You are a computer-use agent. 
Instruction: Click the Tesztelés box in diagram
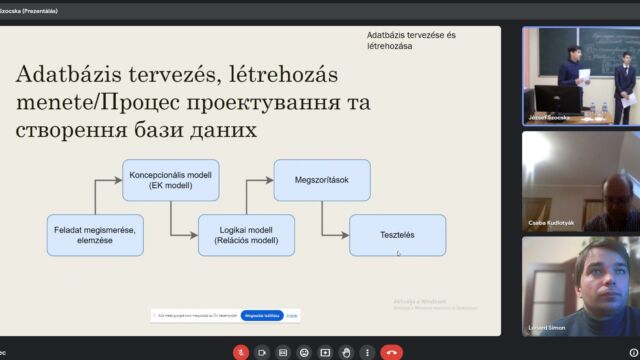pos(398,235)
